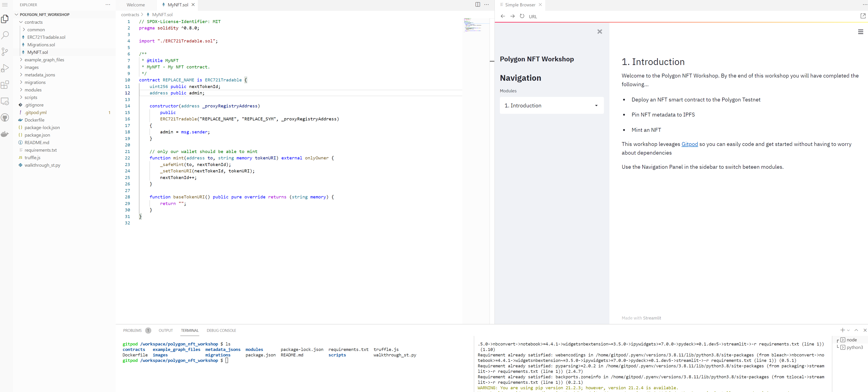868x392 pixels.
Task: Open browser page in external window
Action: tap(863, 16)
